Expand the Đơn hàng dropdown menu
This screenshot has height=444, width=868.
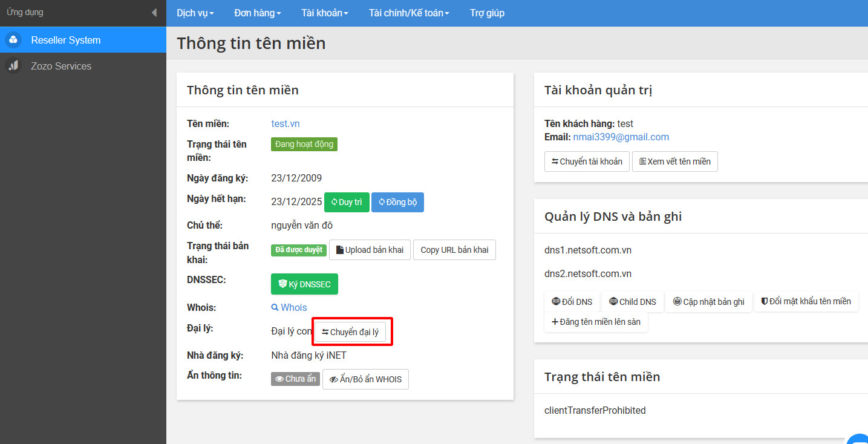point(258,13)
